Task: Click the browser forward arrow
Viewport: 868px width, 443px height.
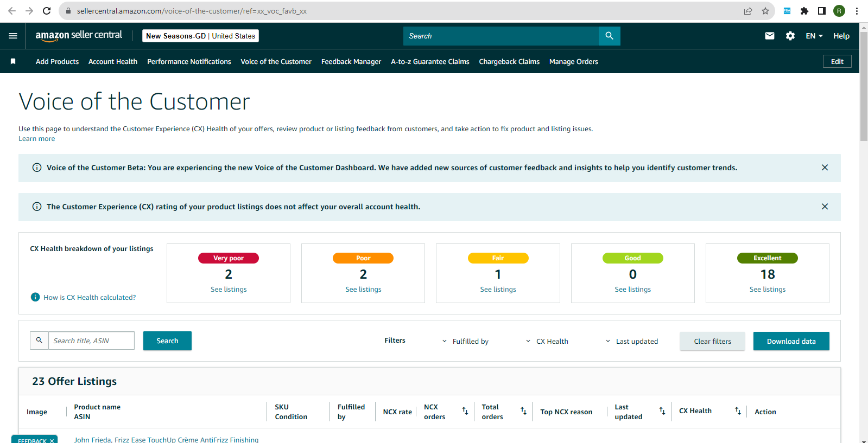Action: coord(29,11)
